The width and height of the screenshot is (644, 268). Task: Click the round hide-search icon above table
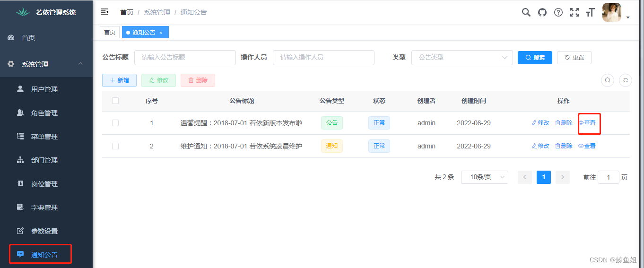coord(608,80)
